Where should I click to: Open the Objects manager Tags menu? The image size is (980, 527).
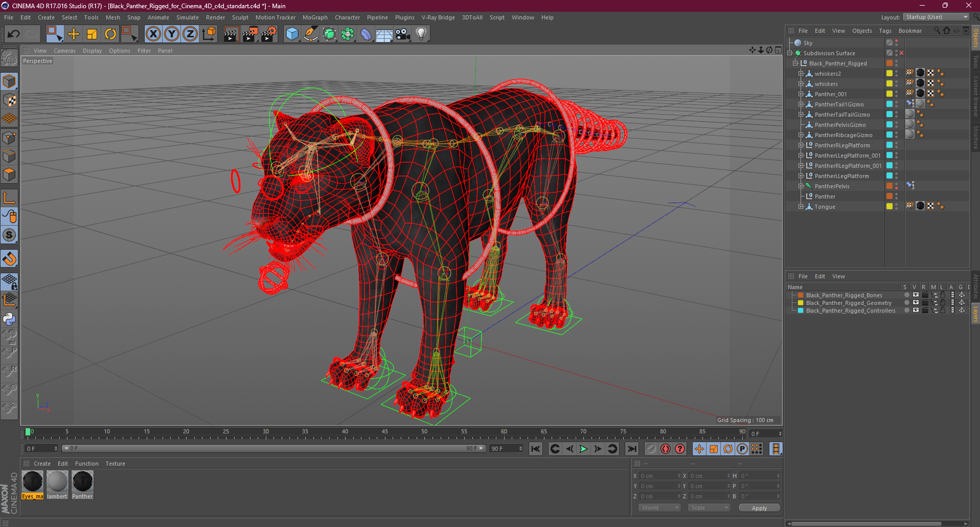point(885,31)
